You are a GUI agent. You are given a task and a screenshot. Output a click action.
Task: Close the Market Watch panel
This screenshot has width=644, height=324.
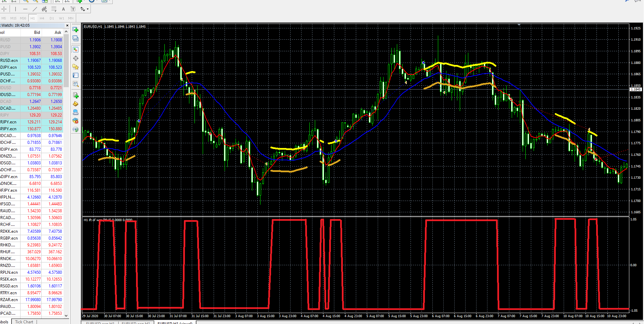click(x=67, y=25)
